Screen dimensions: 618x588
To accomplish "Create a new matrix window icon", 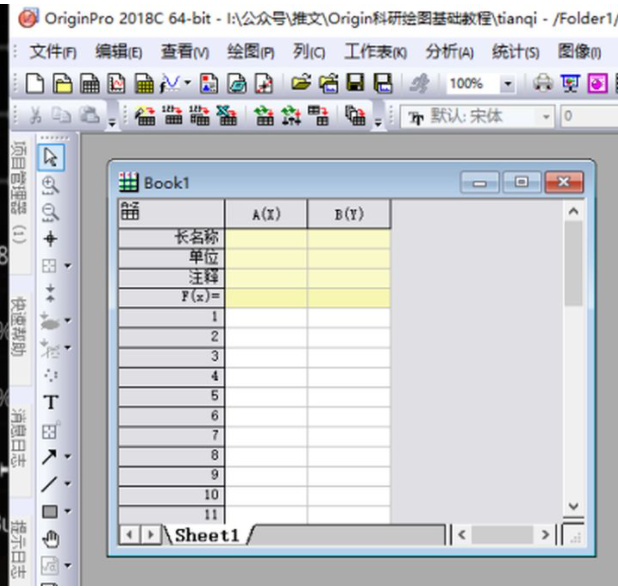I will [144, 84].
